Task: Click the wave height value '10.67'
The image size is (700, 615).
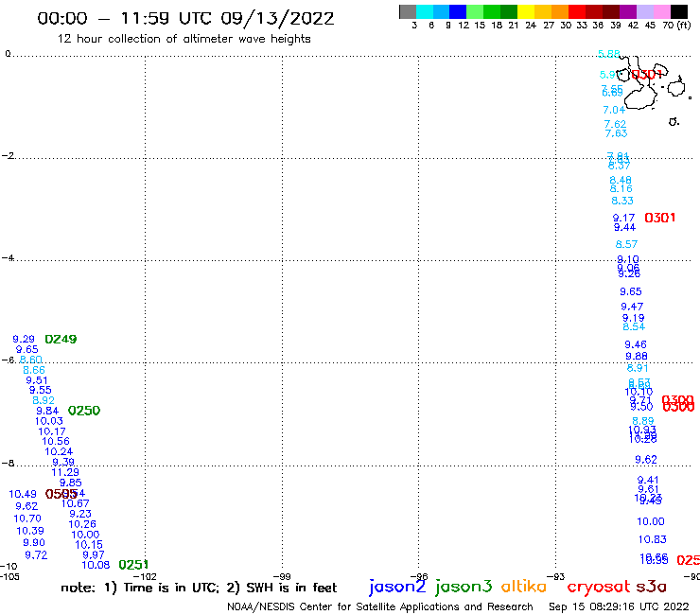Action: [76, 503]
